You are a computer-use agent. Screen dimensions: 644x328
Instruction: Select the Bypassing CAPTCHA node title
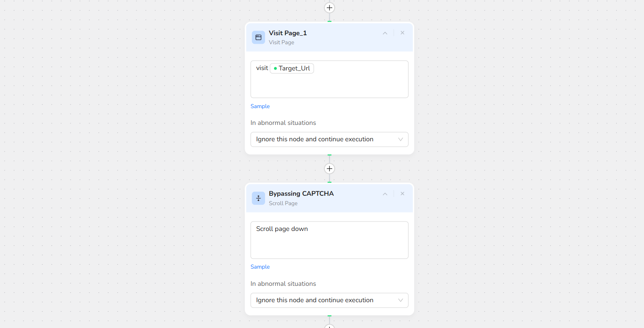click(x=301, y=193)
